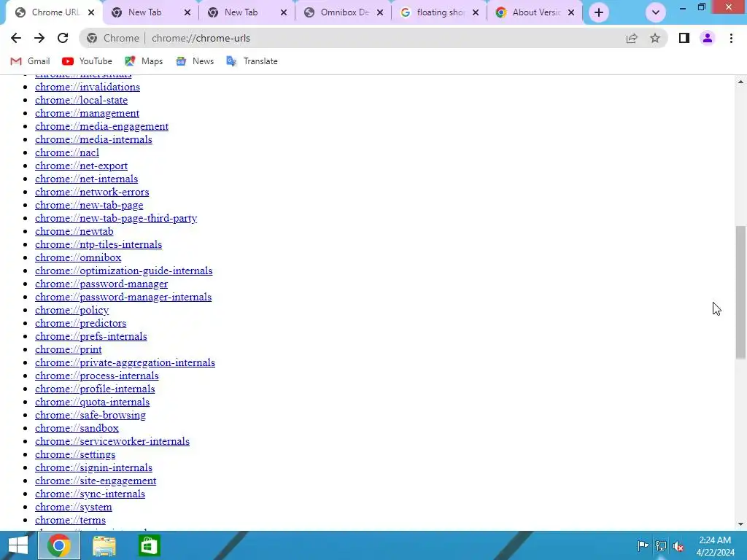Viewport: 747px width, 560px height.
Task: Open chrome://private-aggregation-internals link
Action: tap(125, 362)
